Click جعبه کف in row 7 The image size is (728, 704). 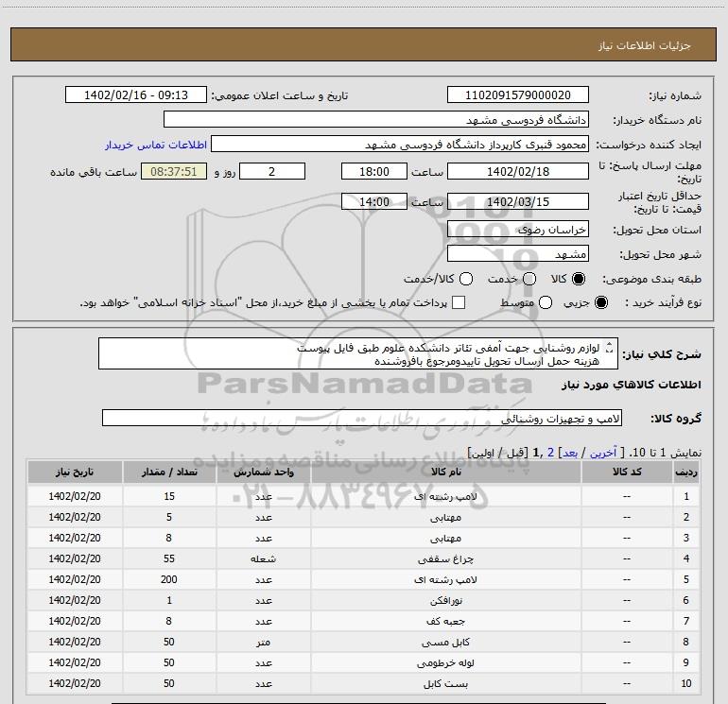coord(445,622)
